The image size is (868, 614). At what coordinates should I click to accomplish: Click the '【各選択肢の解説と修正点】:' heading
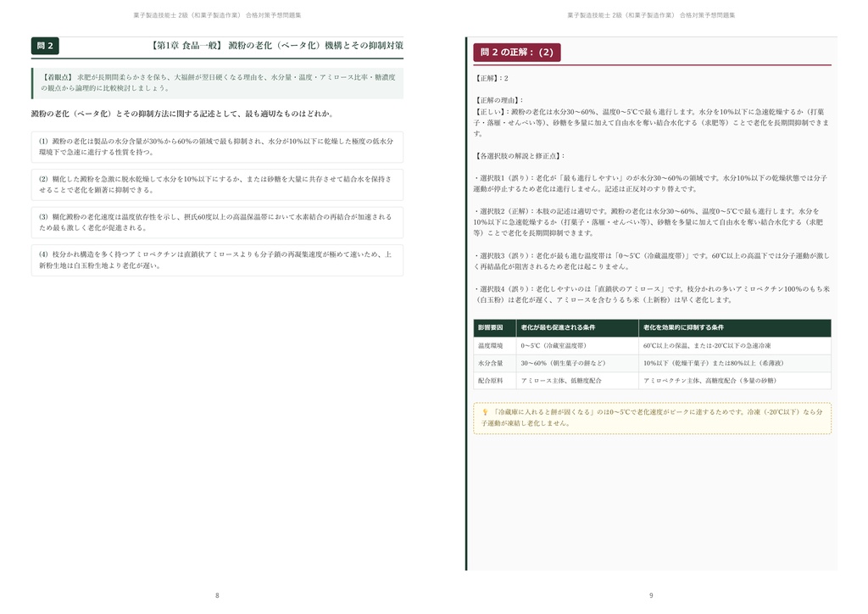click(x=520, y=156)
